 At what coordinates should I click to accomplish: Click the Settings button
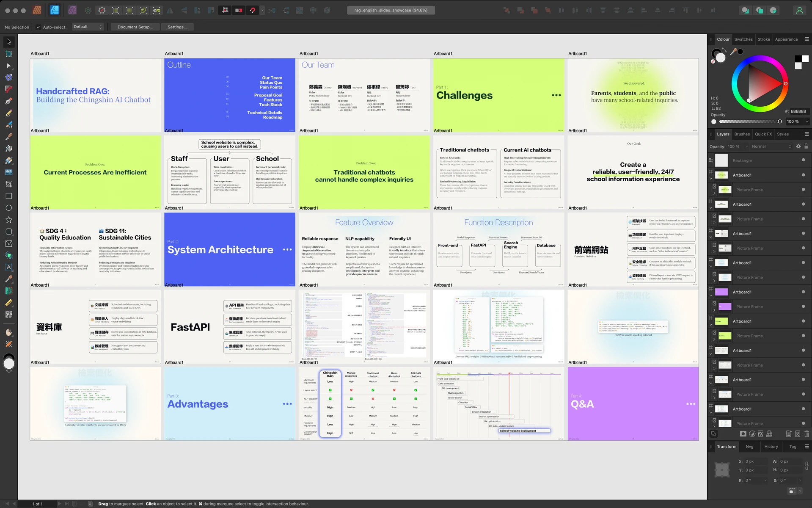(177, 27)
